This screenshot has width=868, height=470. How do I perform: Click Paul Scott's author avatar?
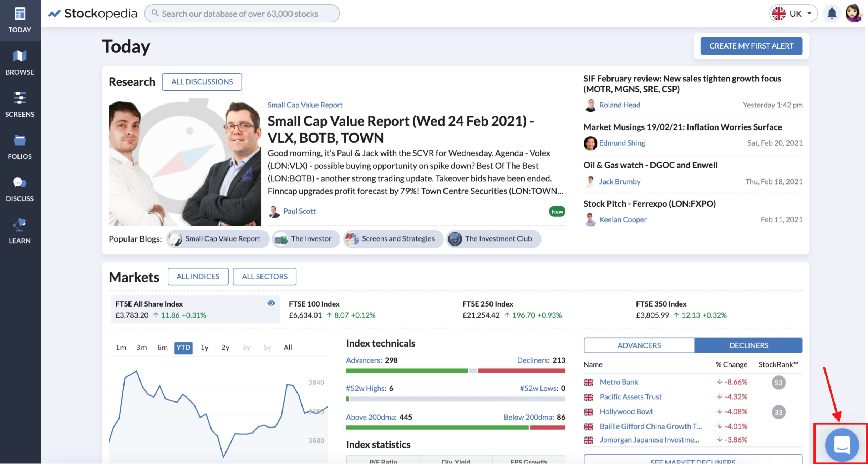pos(274,211)
